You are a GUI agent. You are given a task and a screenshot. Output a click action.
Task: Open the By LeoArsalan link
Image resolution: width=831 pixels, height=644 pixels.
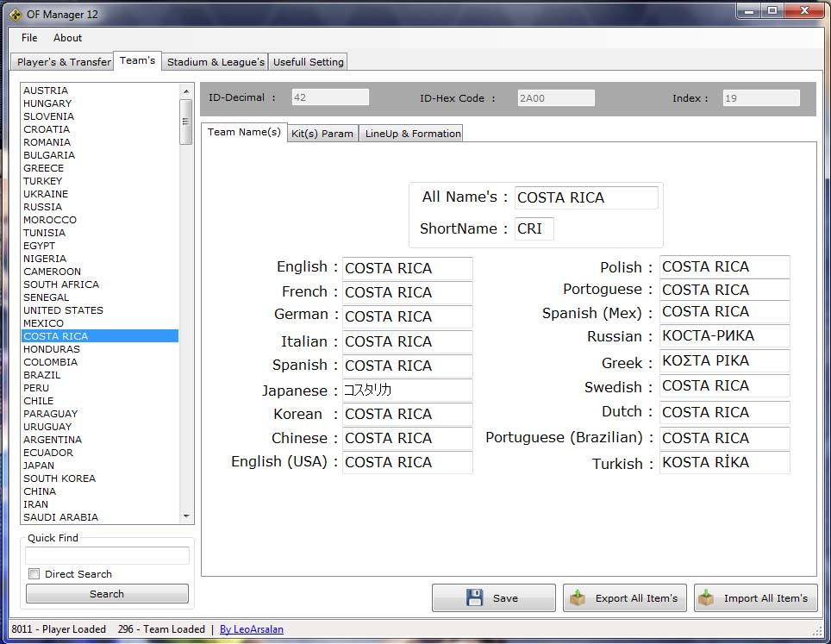251,629
